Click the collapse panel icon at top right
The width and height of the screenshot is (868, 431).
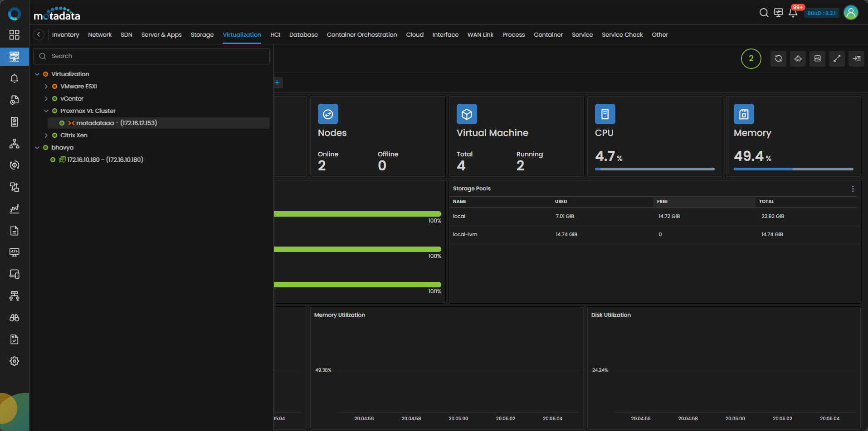tap(856, 58)
